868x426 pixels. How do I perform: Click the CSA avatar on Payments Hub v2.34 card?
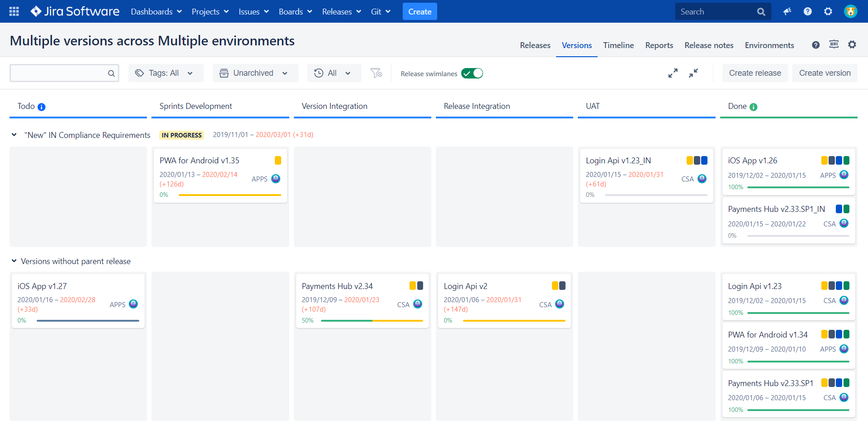click(417, 304)
